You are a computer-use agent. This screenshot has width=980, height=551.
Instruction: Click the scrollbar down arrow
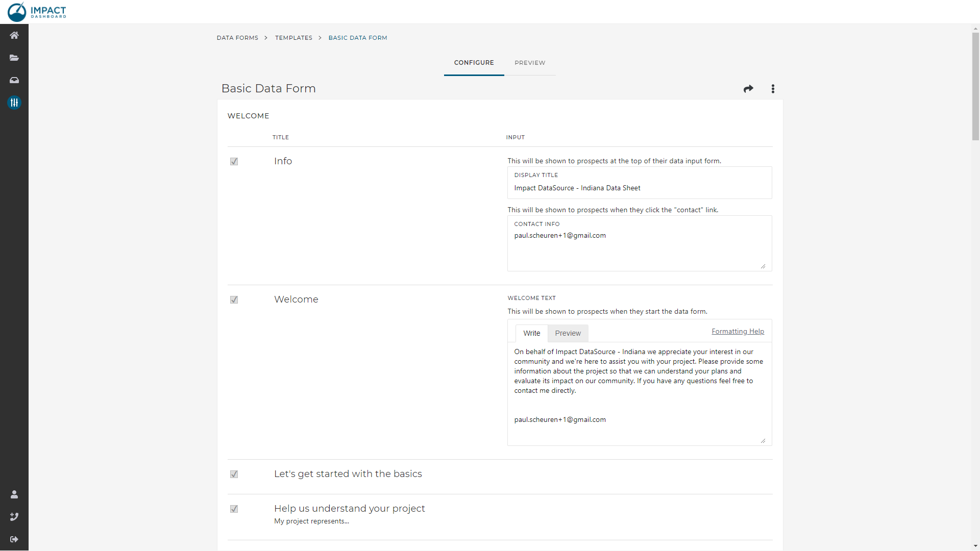click(x=975, y=546)
